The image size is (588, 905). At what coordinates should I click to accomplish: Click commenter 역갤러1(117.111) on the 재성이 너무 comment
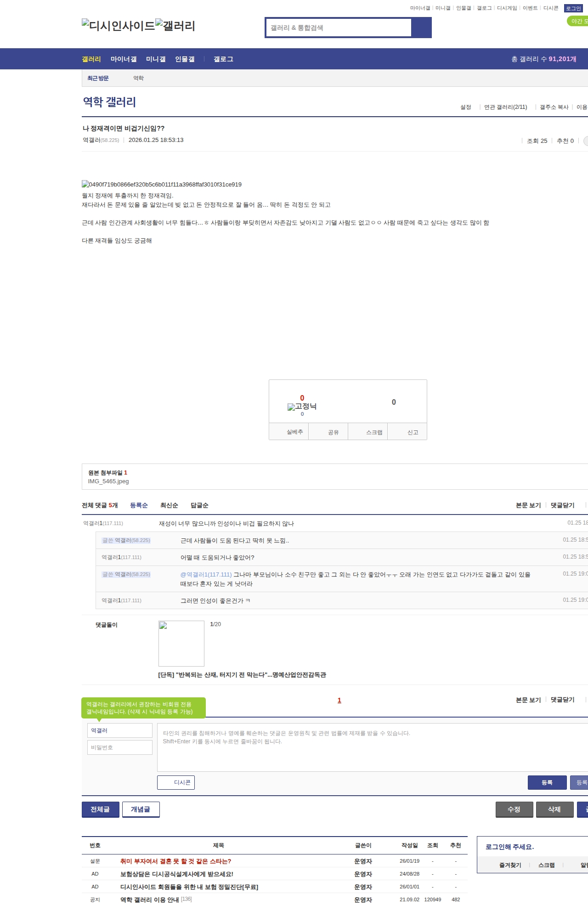(x=103, y=523)
